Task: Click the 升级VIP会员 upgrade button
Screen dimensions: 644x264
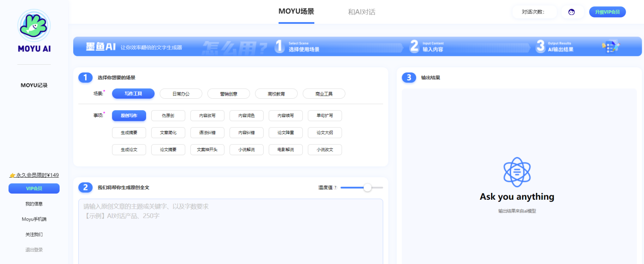Action: 607,11
